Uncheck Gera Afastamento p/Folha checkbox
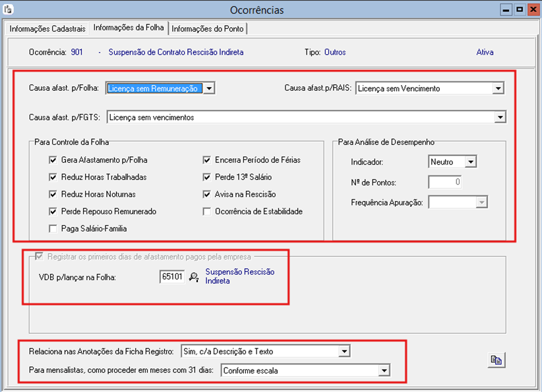542x392 pixels. (x=53, y=160)
